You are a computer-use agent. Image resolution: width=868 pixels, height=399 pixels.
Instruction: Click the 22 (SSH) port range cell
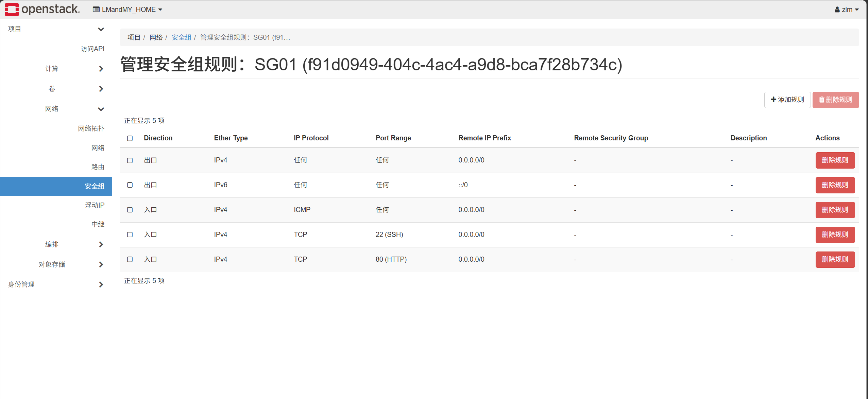tap(389, 235)
